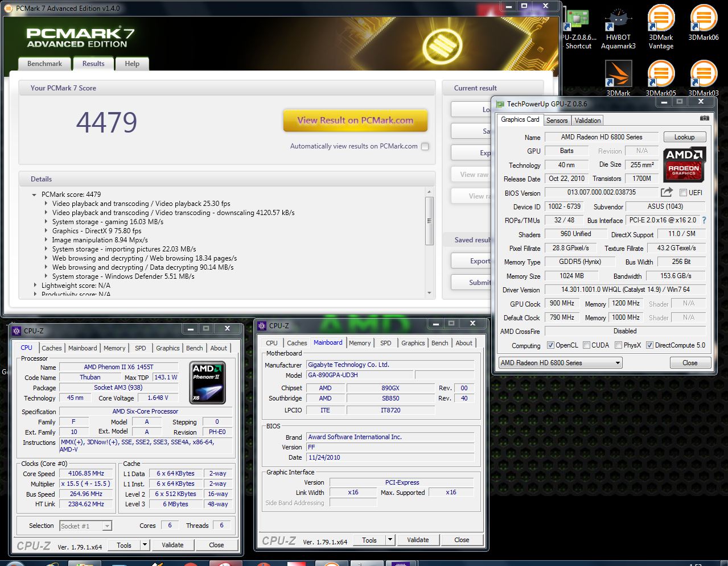
Task: Open Memory tab in CPU-Z Mainboard window
Action: 360,343
